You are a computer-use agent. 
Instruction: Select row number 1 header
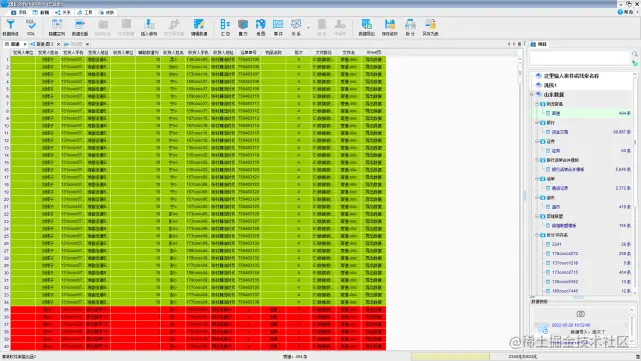6,60
